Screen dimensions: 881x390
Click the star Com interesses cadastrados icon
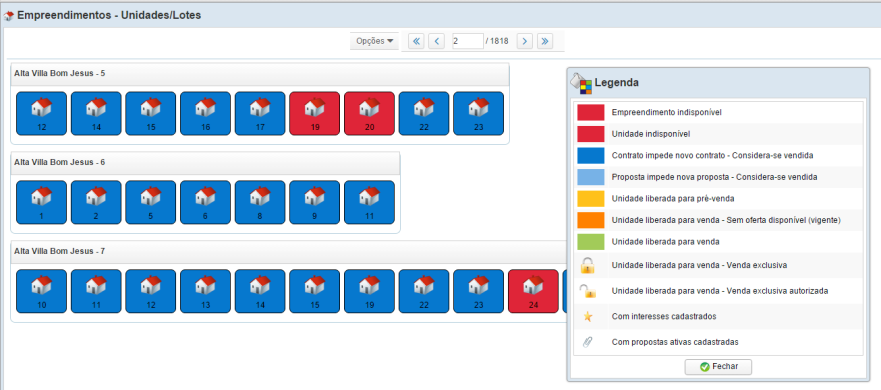(x=588, y=317)
